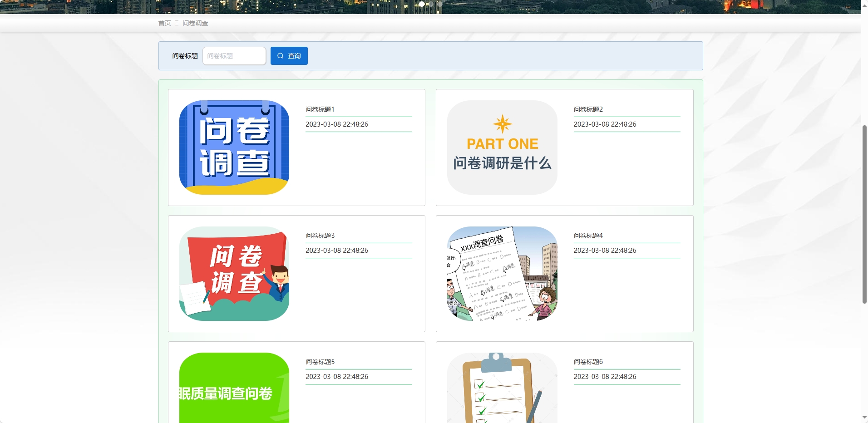Click the date under 问卷标题5
The height and width of the screenshot is (423, 868).
click(337, 377)
